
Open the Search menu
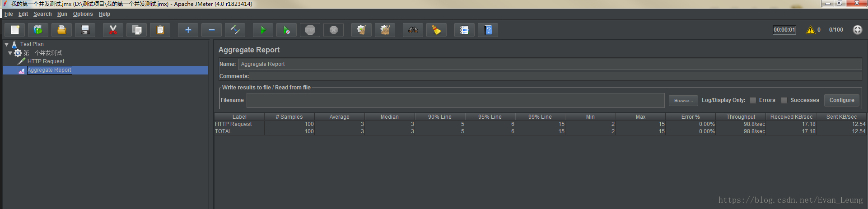pos(42,14)
